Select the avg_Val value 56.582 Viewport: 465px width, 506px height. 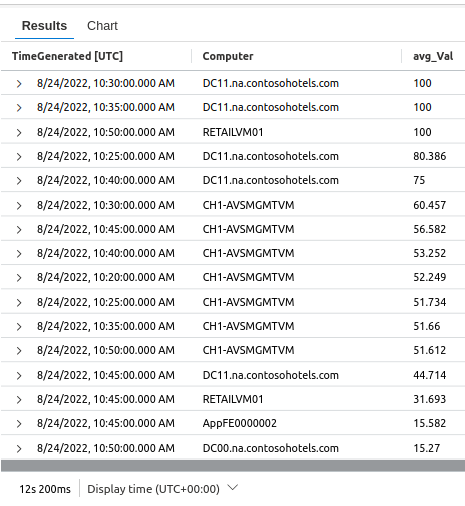point(430,229)
